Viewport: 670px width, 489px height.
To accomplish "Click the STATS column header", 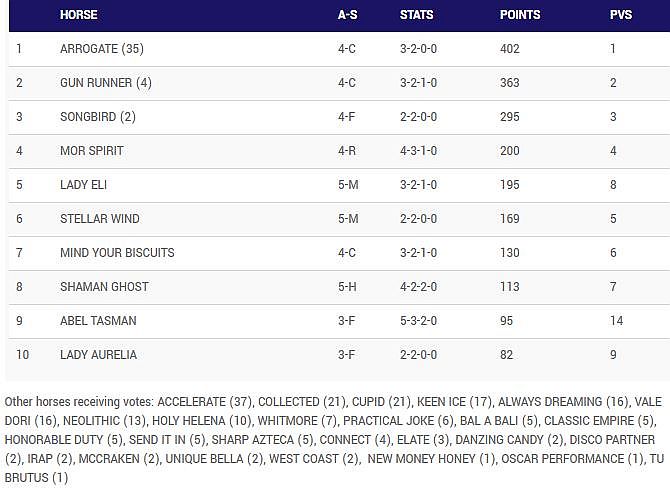I will (x=417, y=15).
